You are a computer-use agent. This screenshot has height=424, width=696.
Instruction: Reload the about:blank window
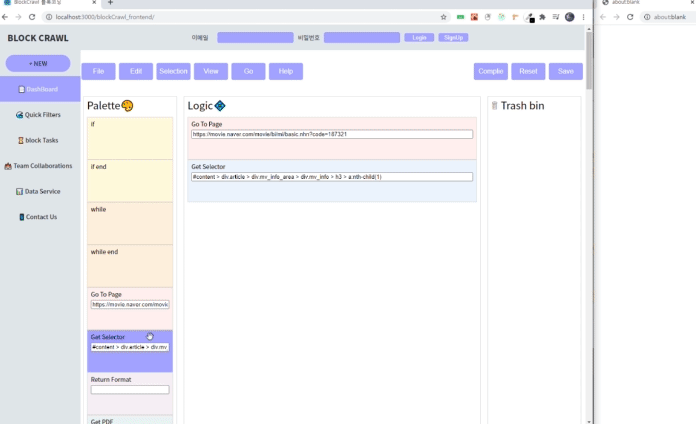point(630,17)
